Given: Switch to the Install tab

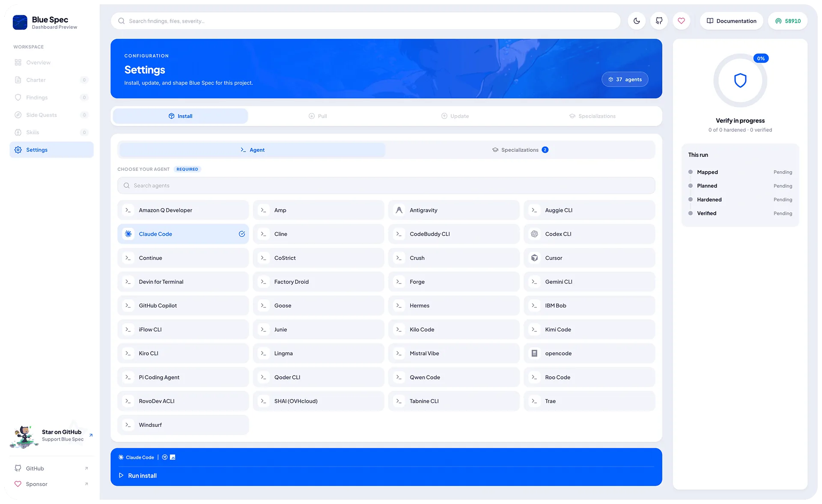Looking at the screenshot, I should point(180,116).
